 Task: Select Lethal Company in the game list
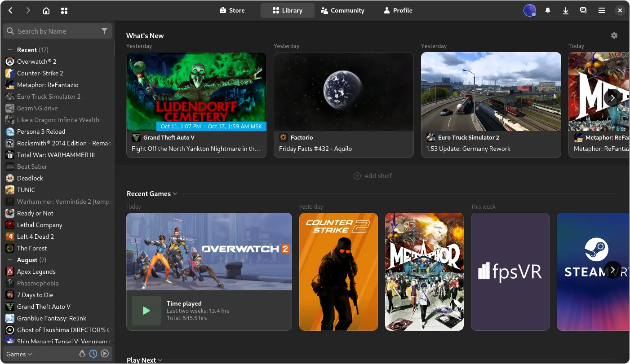(40, 225)
